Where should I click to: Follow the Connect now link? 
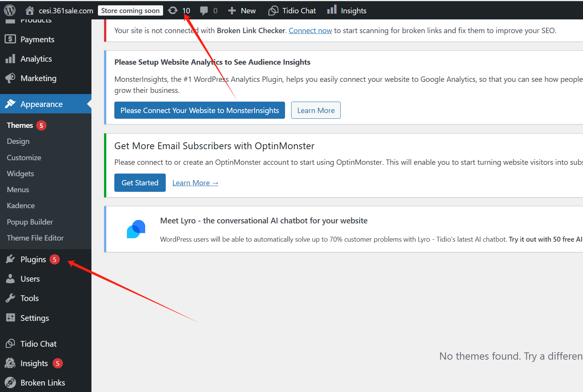pyautogui.click(x=310, y=30)
